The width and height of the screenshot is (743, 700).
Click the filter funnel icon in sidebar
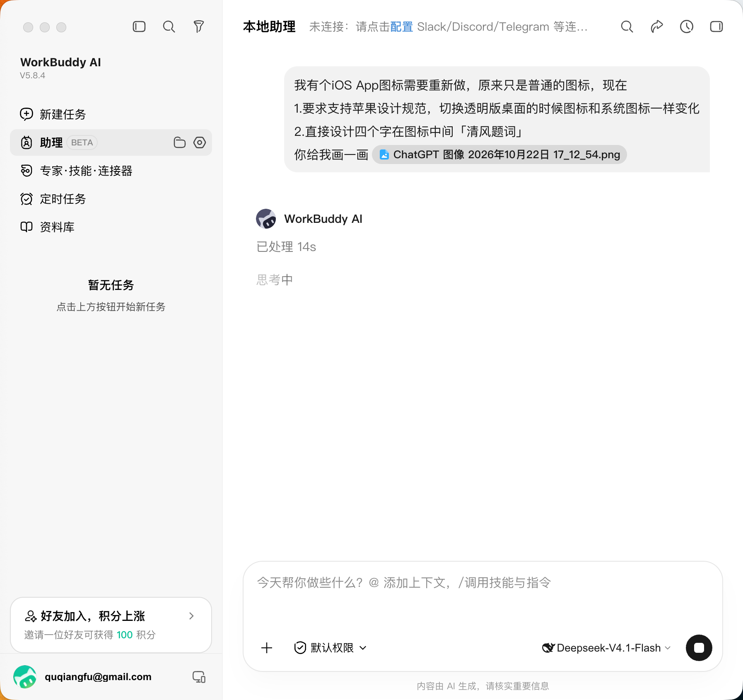point(199,27)
